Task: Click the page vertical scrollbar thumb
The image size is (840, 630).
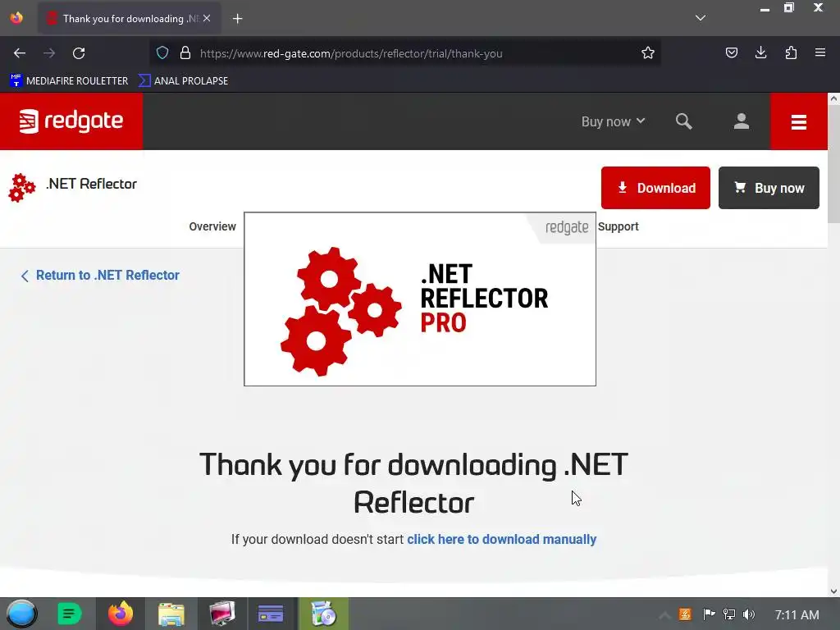Action: (x=833, y=163)
